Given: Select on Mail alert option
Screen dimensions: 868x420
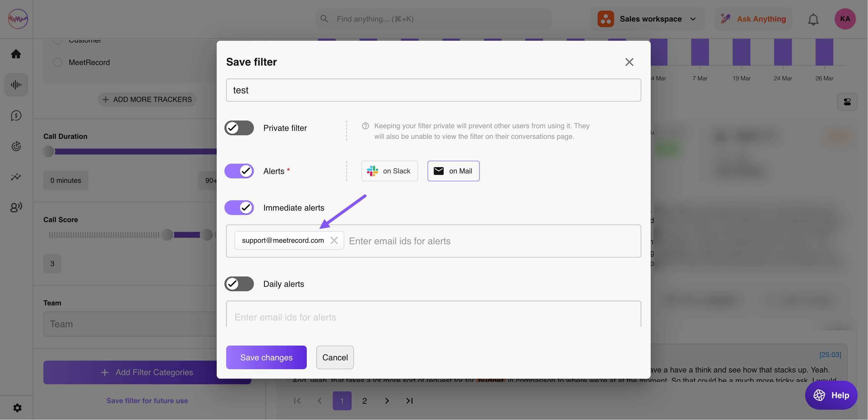Looking at the screenshot, I should click(453, 171).
